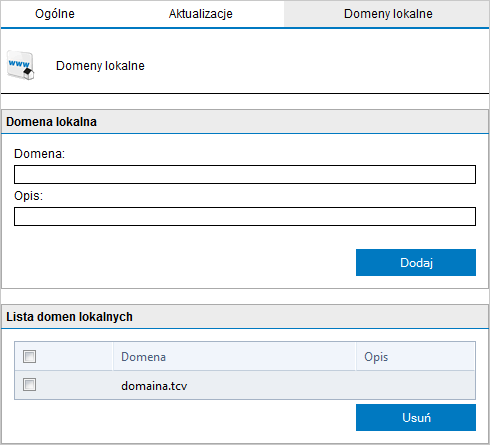Click the Domeny lokalne page title

100,66
